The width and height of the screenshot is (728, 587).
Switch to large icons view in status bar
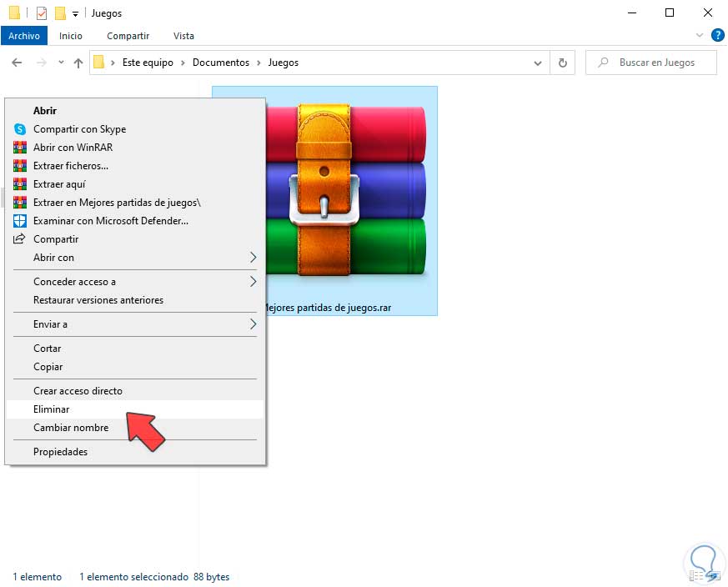pyautogui.click(x=714, y=576)
